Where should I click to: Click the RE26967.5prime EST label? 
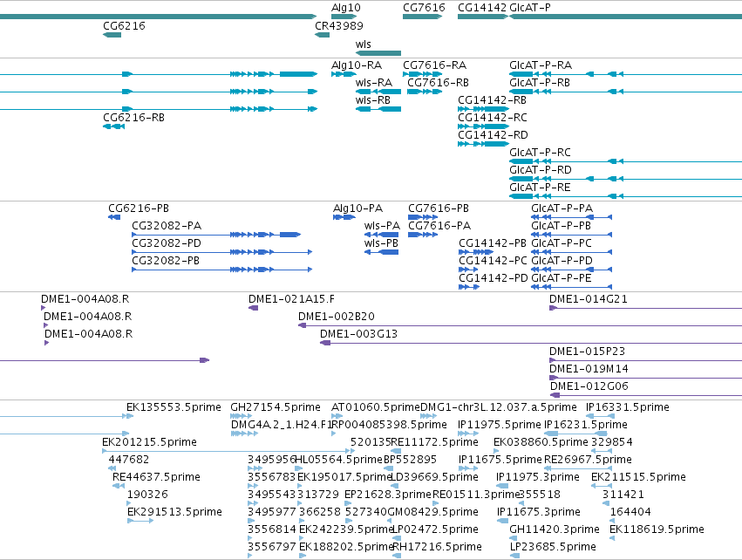(x=588, y=460)
